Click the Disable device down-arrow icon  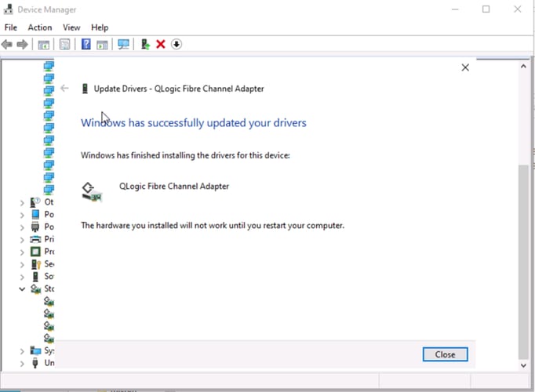[x=177, y=45]
